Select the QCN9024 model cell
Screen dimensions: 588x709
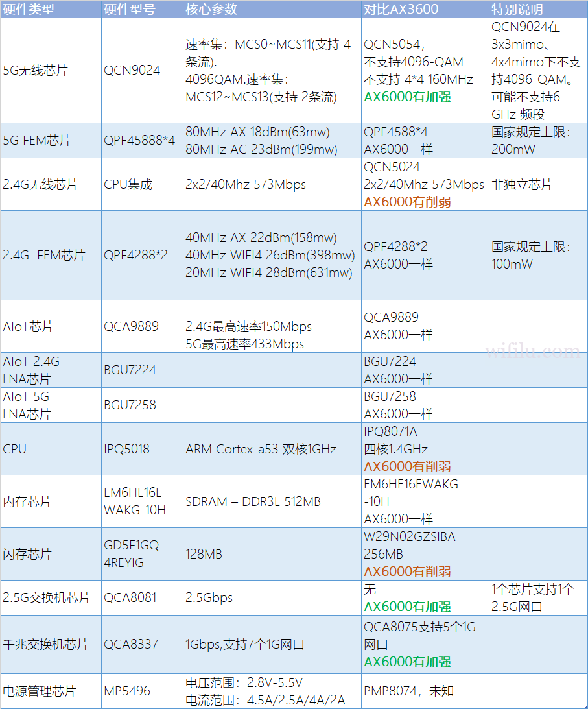(142, 71)
